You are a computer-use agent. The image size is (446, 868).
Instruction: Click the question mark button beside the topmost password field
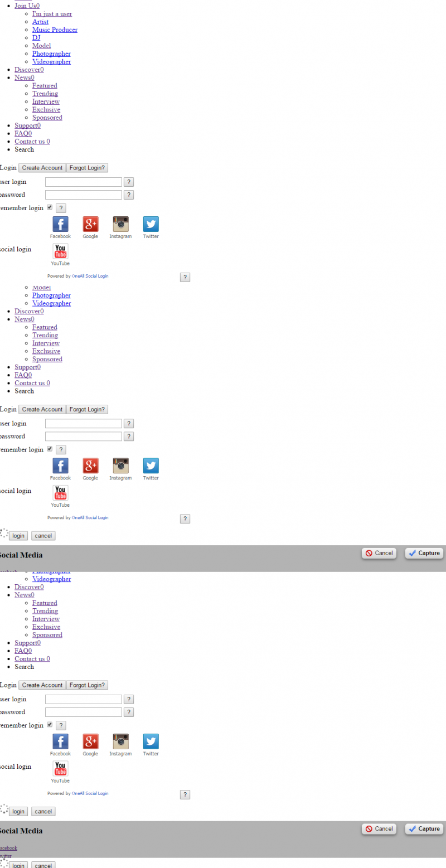pos(129,195)
